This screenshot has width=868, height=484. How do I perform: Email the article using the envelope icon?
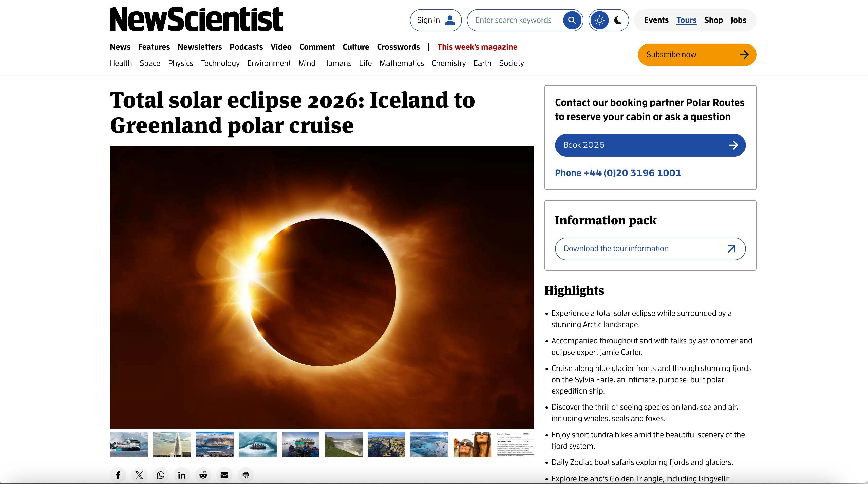coord(224,475)
